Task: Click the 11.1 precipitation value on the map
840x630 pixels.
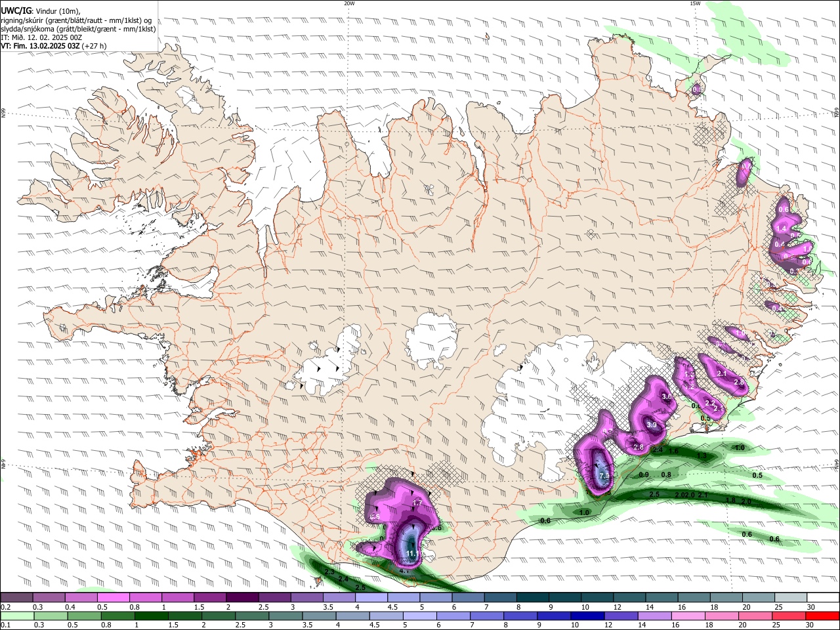Action: pyautogui.click(x=412, y=554)
